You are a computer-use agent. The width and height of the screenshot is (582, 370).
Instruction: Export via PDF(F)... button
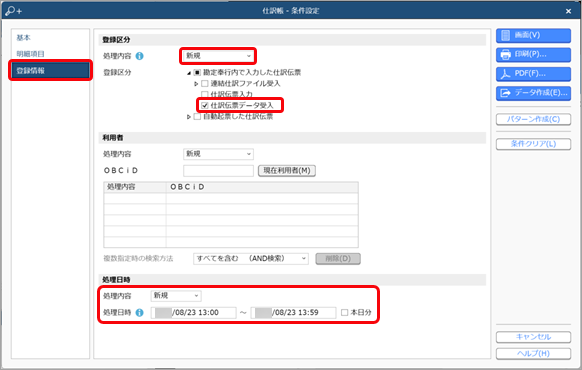point(533,74)
